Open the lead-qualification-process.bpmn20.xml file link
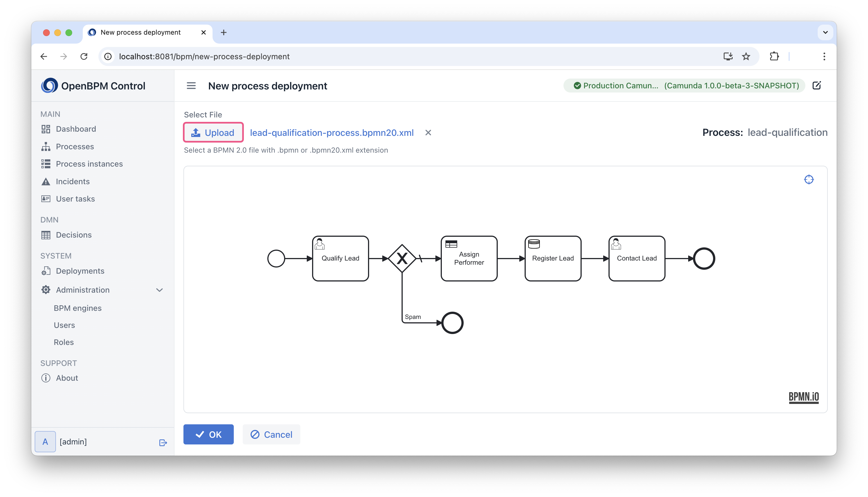Screen dimensions: 868x497 [x=332, y=132]
